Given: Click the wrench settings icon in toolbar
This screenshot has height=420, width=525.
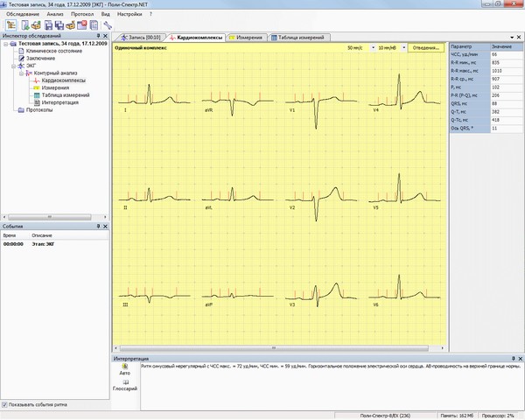Looking at the screenshot, I should coord(107,24).
